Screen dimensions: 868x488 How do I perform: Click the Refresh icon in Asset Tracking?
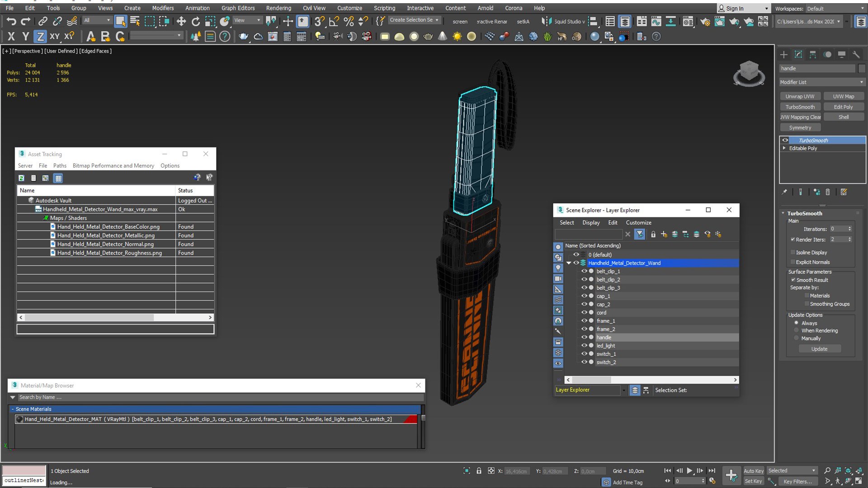click(x=21, y=178)
